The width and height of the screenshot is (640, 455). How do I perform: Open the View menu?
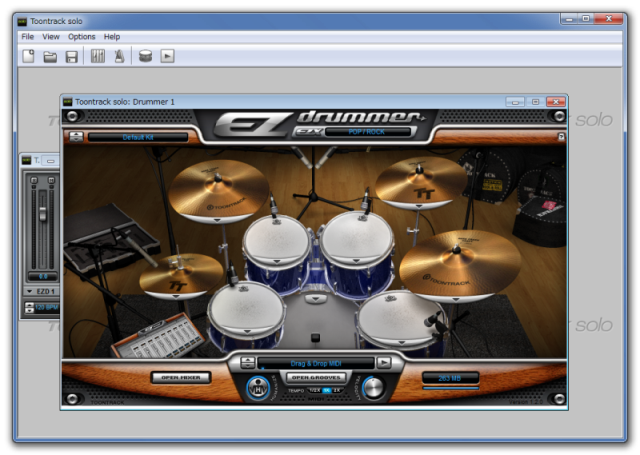[51, 37]
